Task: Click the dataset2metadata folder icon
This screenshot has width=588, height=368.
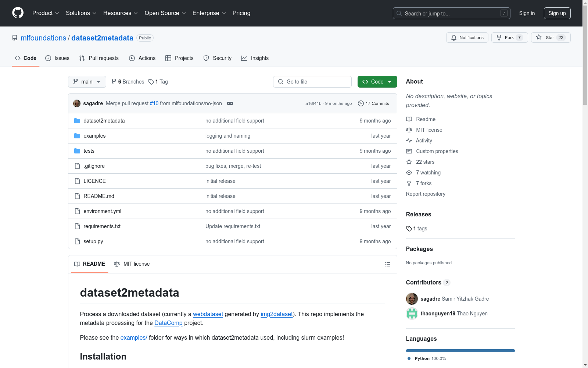Action: tap(77, 121)
